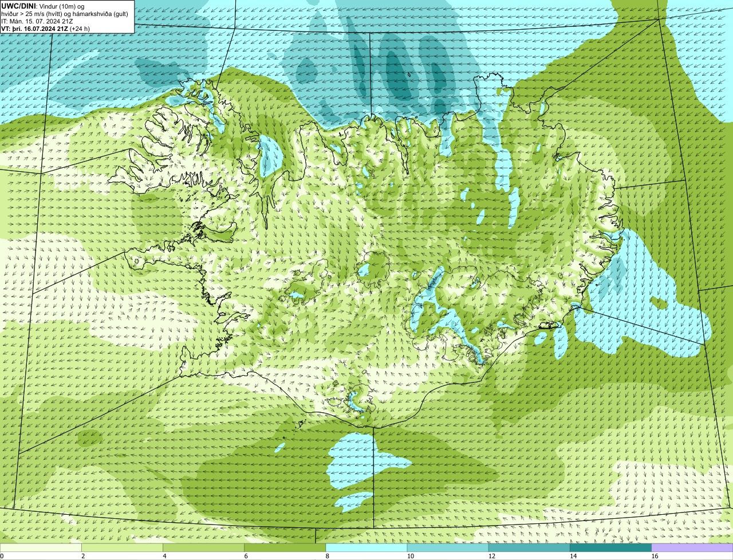Click the 'VT: þri. 16.07.2024 21Z' valid time
This screenshot has height=560, width=733.
pyautogui.click(x=34, y=29)
